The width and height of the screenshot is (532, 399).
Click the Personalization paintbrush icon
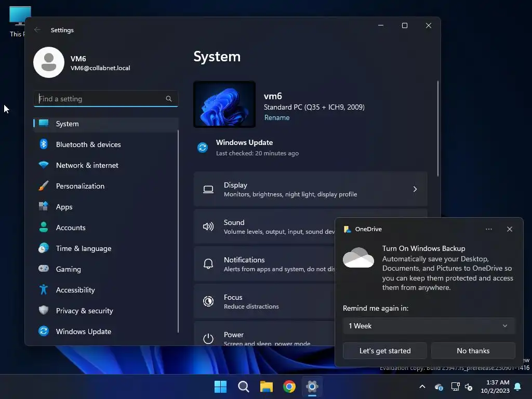click(44, 185)
